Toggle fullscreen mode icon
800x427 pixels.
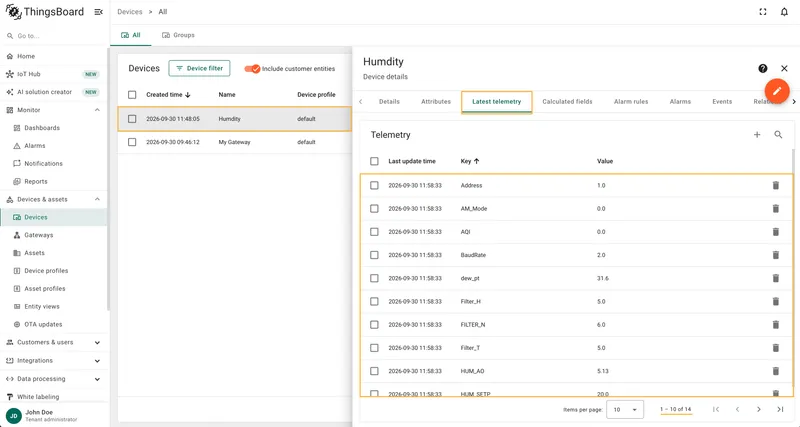click(x=763, y=12)
